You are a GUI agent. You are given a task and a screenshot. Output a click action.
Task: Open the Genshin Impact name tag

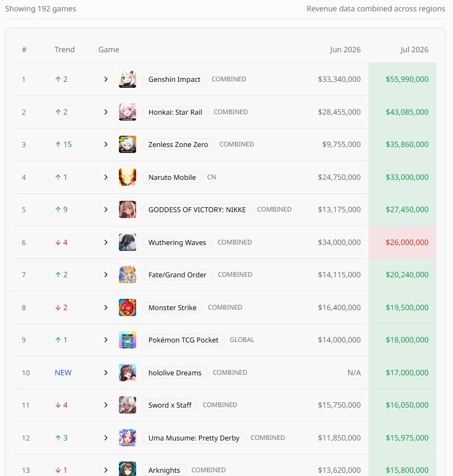click(174, 79)
